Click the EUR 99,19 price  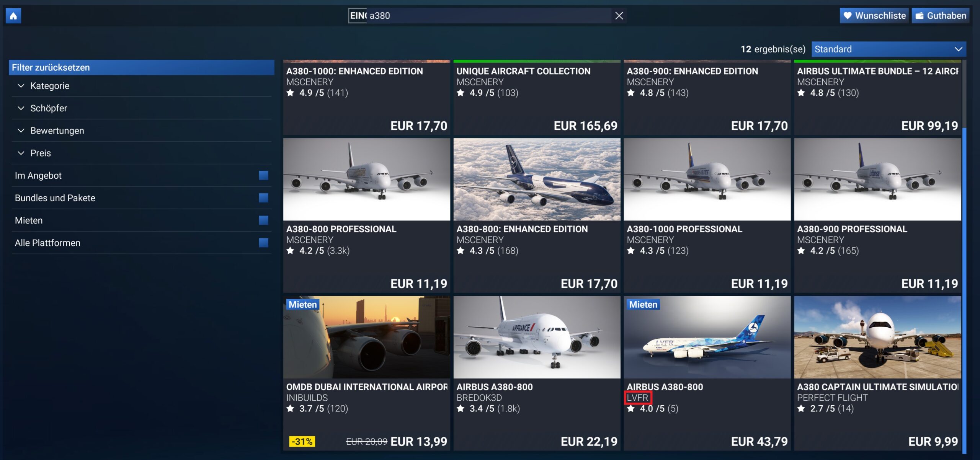[x=929, y=126]
